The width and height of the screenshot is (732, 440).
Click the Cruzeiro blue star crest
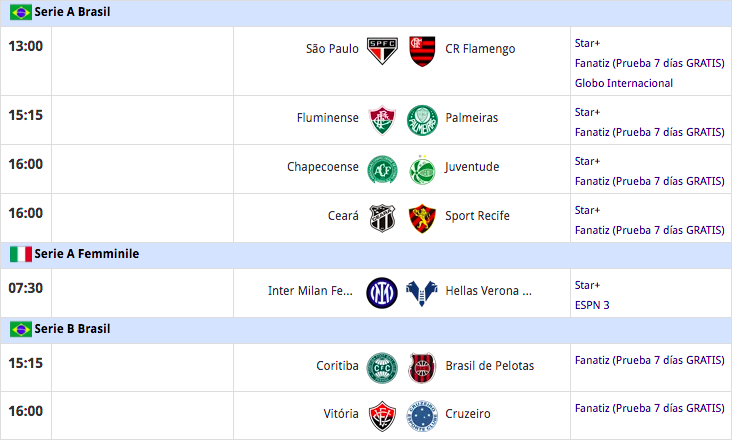coord(422,415)
